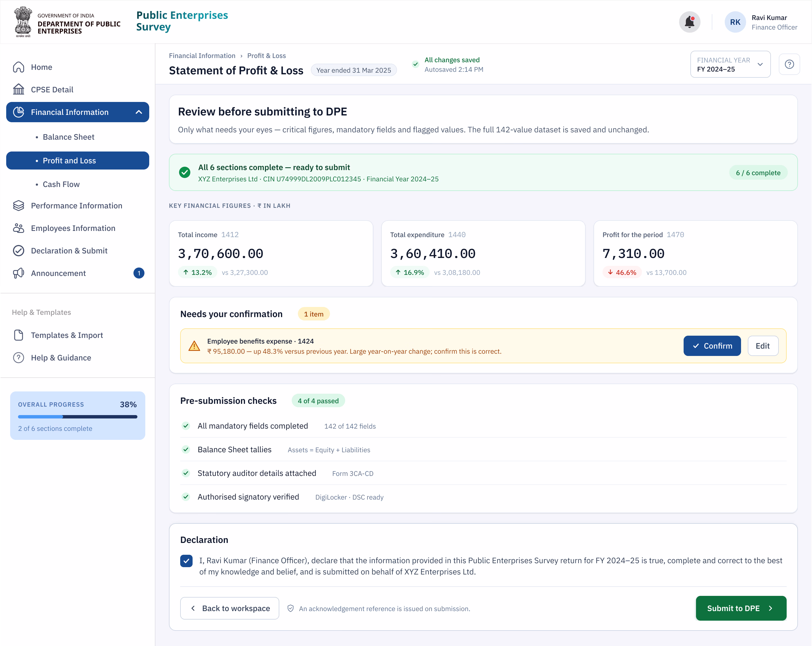Open Employees Information section
812x646 pixels.
[x=78, y=228]
